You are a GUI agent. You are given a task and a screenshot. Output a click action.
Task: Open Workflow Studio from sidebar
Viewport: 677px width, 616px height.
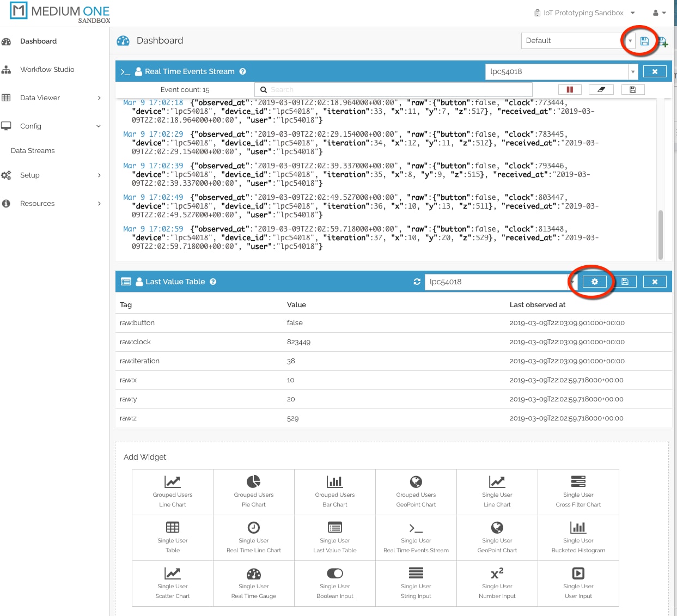click(x=47, y=69)
